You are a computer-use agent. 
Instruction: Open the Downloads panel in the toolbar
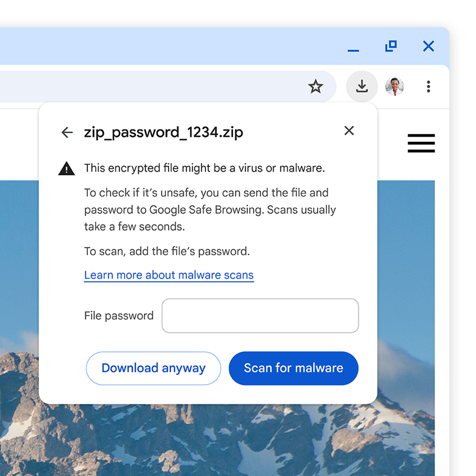coord(361,86)
